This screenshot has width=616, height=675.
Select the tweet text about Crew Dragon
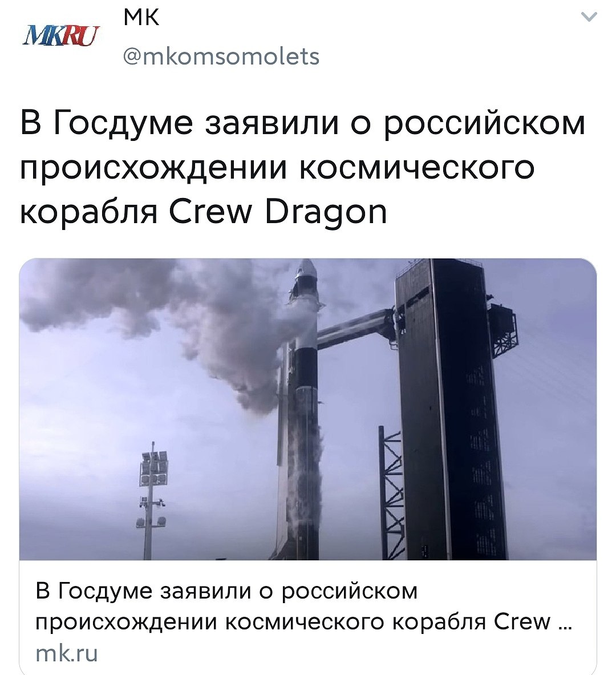click(303, 168)
